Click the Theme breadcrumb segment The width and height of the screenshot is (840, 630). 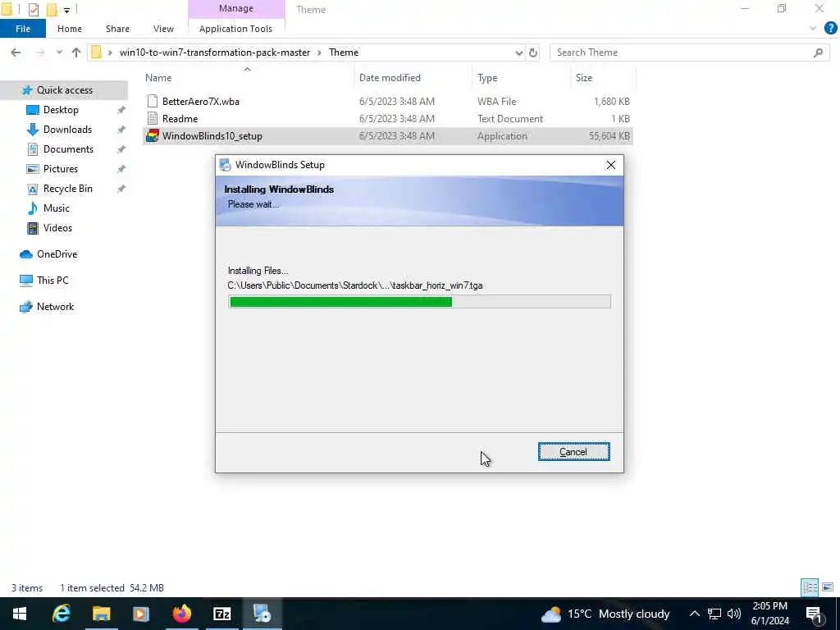point(344,52)
